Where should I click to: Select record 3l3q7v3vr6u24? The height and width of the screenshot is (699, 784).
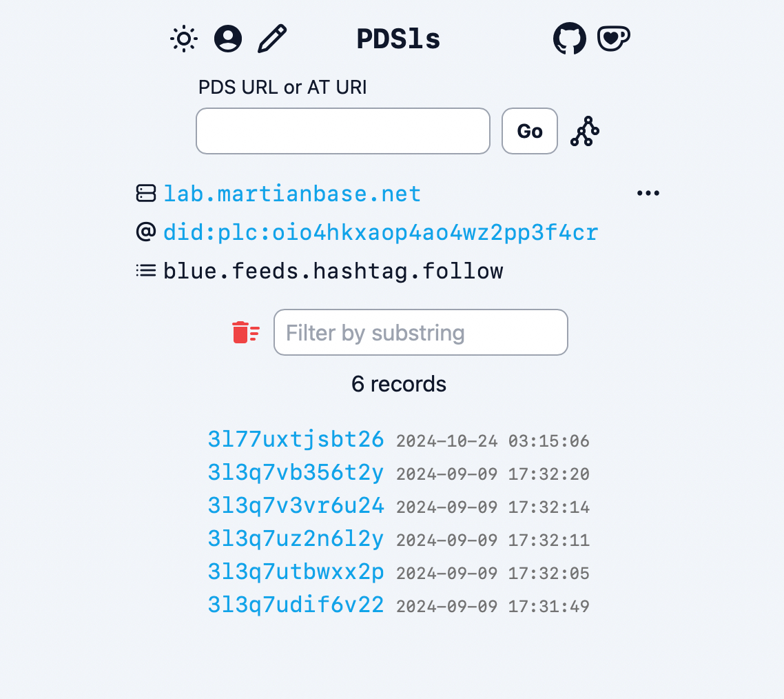[296, 505]
